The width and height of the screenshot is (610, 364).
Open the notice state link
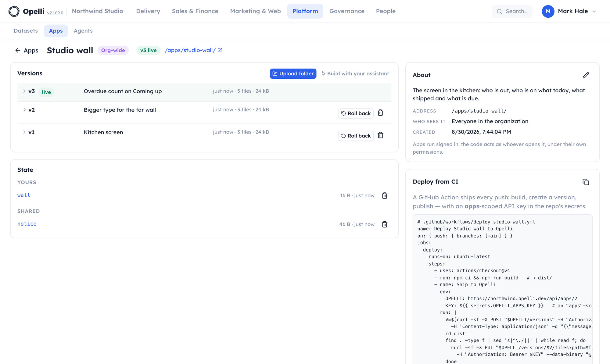pyautogui.click(x=27, y=224)
